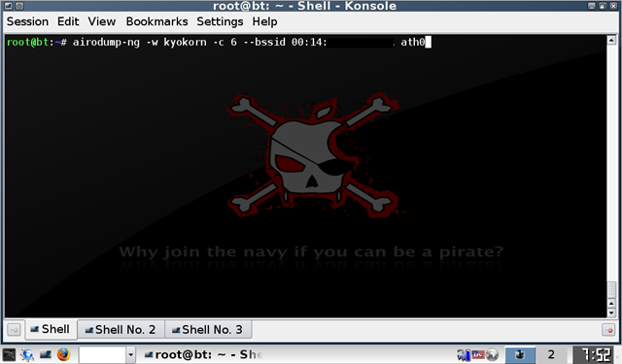Click the terminal scrollbar down arrow at bottom
This screenshot has width=622, height=364.
click(611, 313)
